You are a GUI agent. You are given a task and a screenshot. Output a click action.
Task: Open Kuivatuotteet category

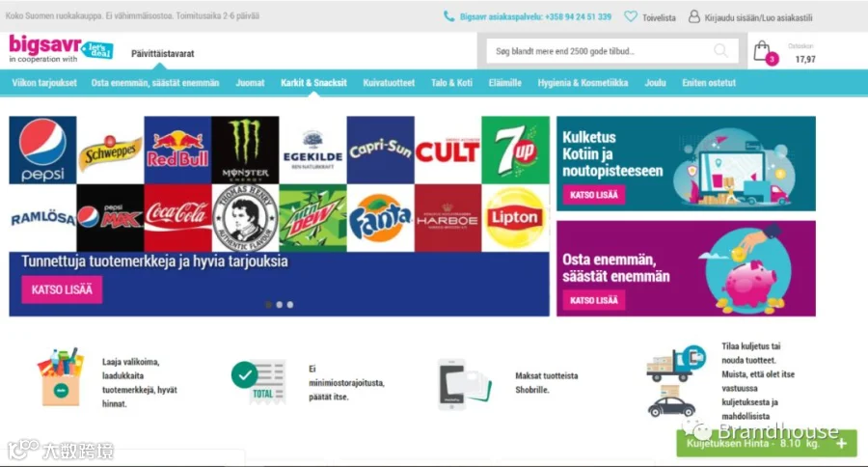pos(389,83)
